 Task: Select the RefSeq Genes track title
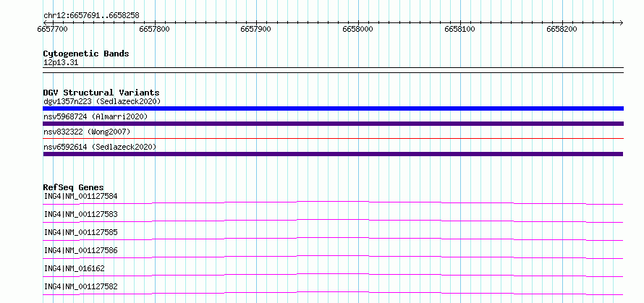74,187
